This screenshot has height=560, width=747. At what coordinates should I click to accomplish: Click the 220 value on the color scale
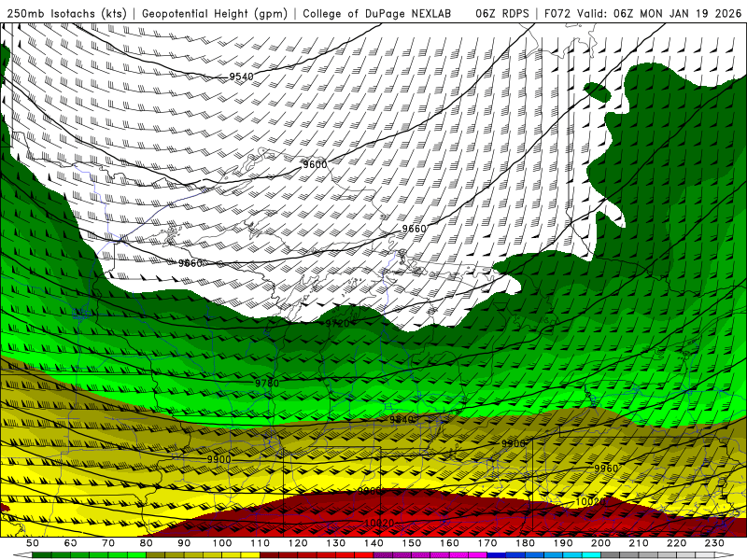[676, 543]
